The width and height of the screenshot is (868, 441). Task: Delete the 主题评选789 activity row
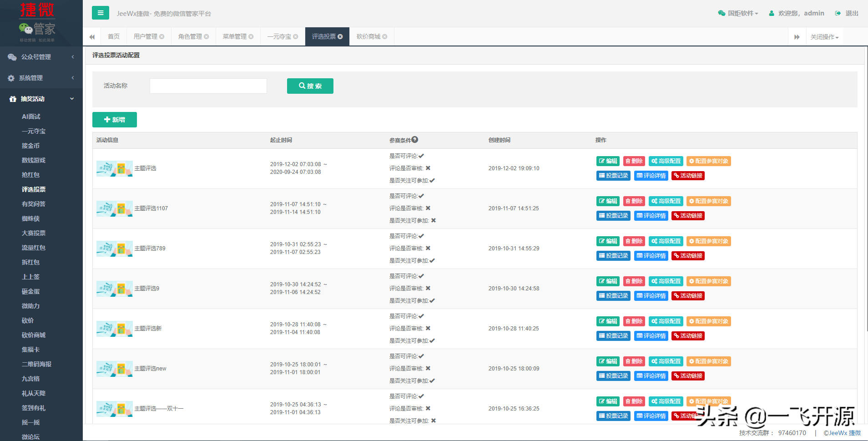[x=634, y=241]
